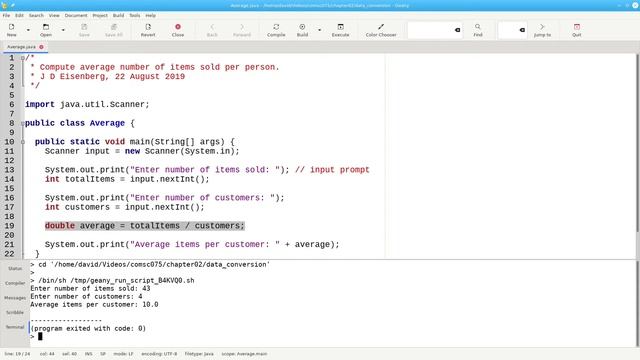Open the View menu
Screen dimensions: 640x360
54,16
